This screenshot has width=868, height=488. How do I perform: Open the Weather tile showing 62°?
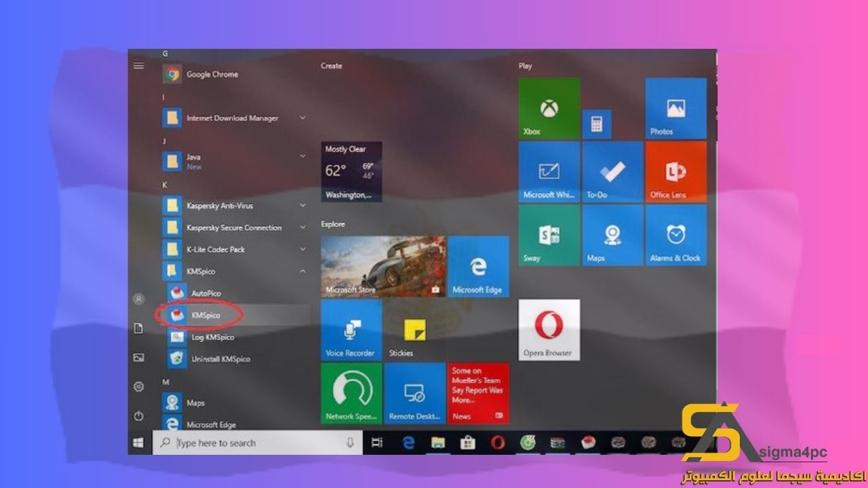click(x=351, y=171)
